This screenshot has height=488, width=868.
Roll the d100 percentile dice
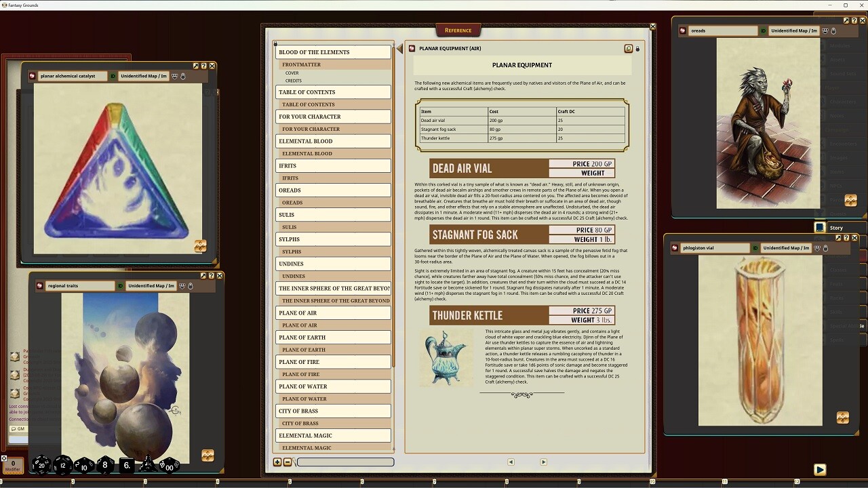pos(169,466)
